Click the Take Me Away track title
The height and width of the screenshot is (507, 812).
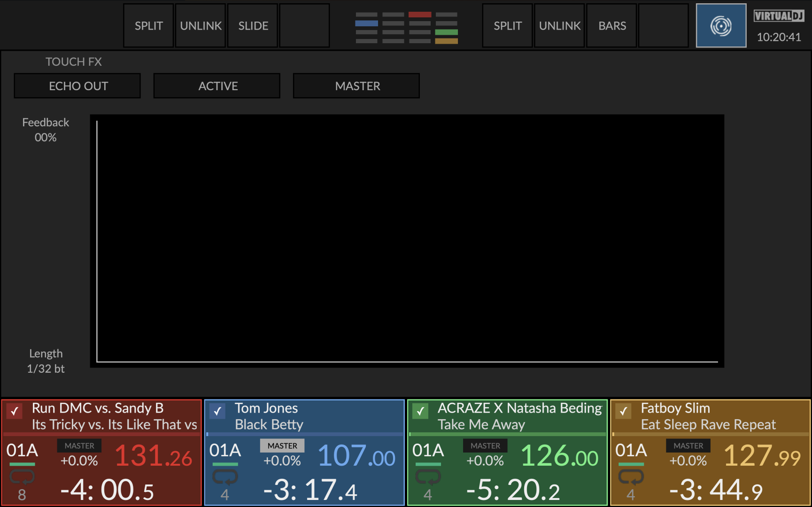tap(481, 424)
